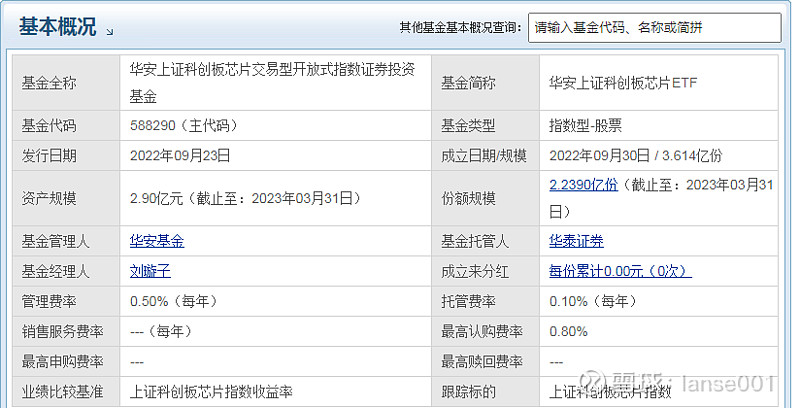Click the sales service fee value ---（每年）

click(162, 332)
